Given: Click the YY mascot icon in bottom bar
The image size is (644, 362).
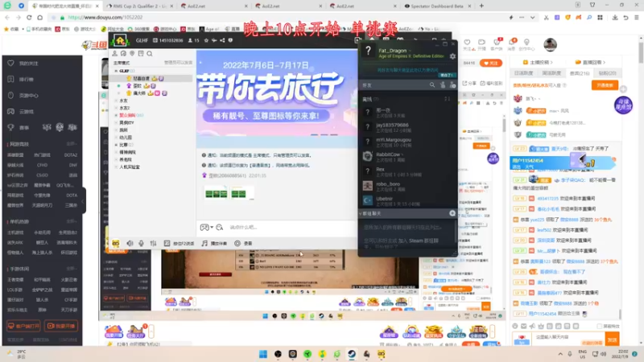Looking at the screenshot, I should [x=116, y=244].
